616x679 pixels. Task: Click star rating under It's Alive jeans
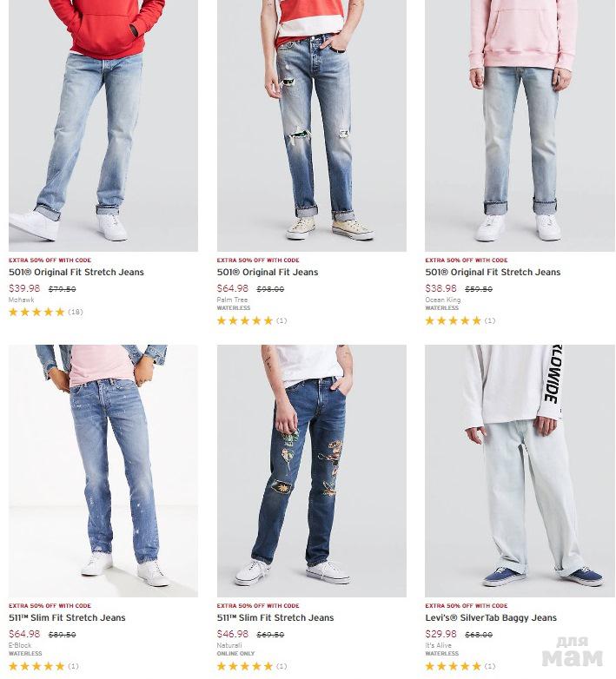coord(460,666)
